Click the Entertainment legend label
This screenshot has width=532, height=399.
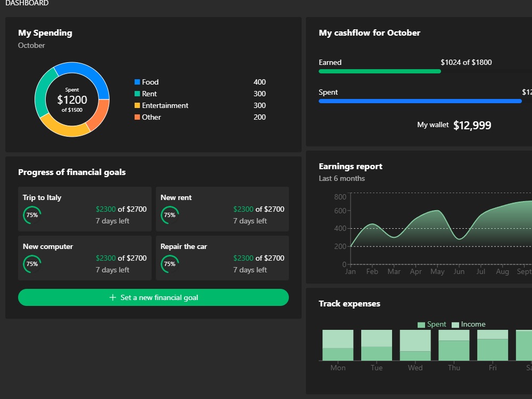pos(165,105)
